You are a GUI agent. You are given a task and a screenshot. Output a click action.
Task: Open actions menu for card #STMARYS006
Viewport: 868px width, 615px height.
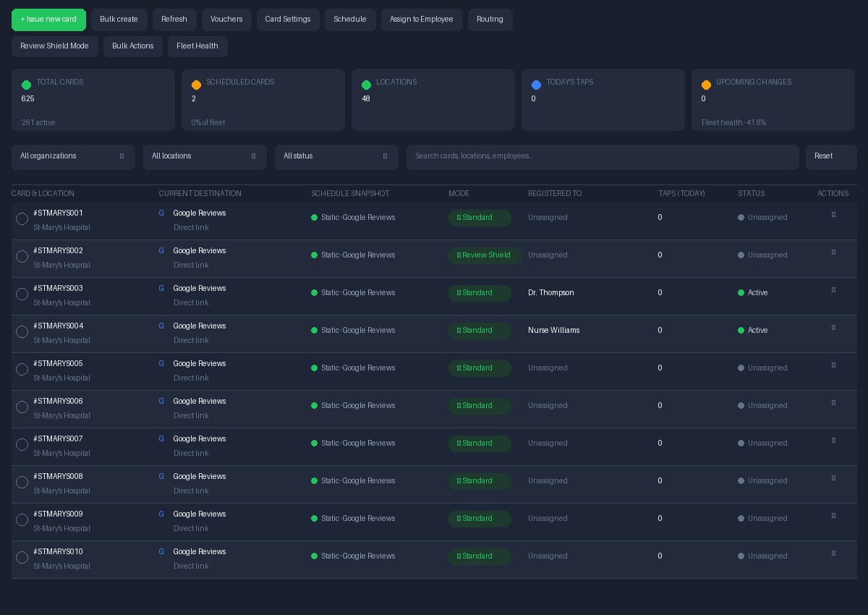833,403
